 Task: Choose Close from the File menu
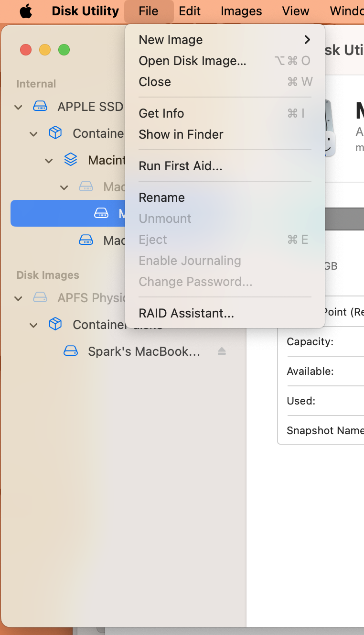tap(225, 82)
